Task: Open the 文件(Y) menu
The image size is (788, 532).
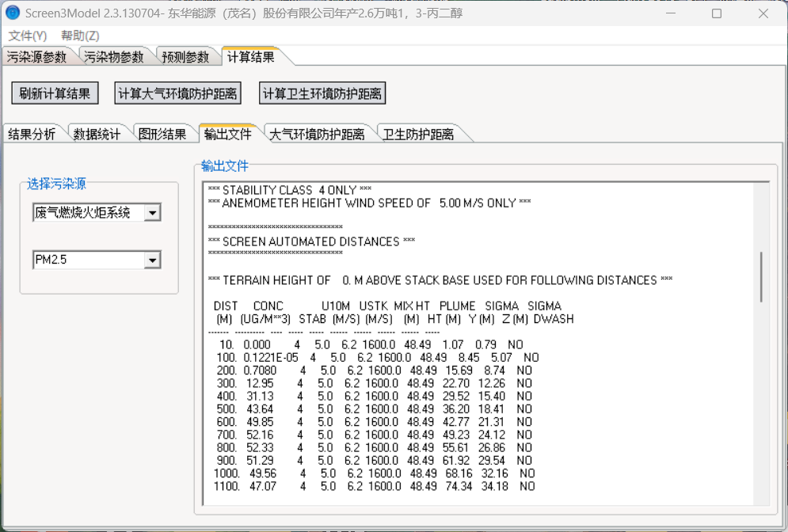Action: tap(28, 36)
